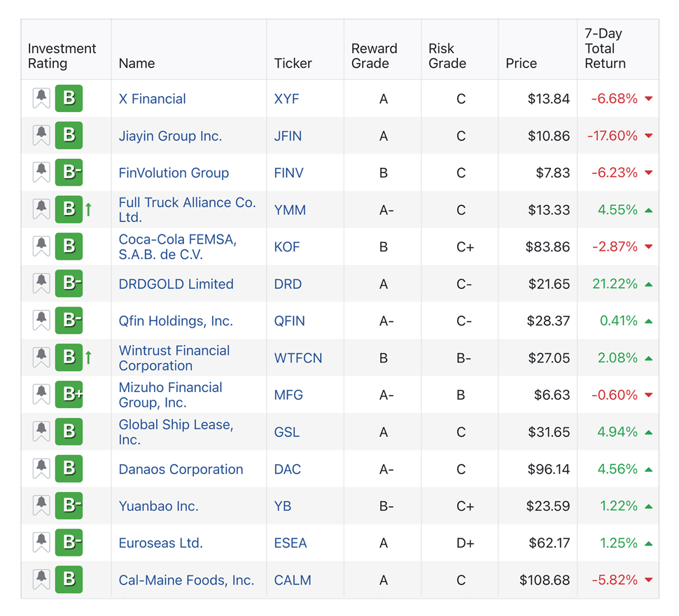Click the bell icon beside Cal-Maine Foods
The height and width of the screenshot is (616, 679).
coord(41,580)
